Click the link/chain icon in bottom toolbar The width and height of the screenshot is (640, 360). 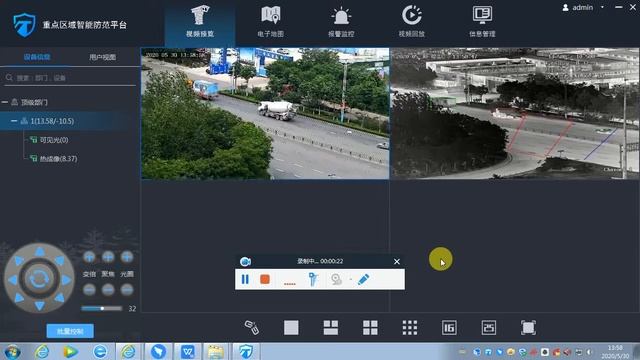tap(251, 327)
